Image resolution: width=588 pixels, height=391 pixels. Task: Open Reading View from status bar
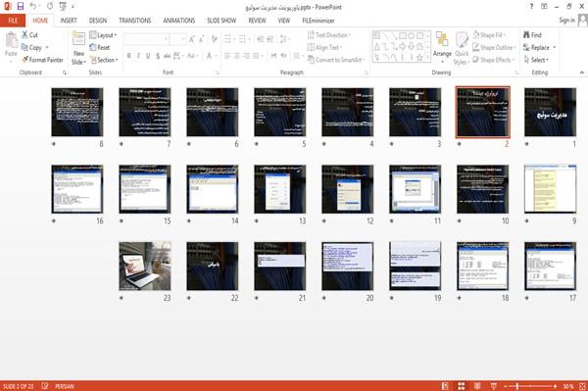point(477,386)
